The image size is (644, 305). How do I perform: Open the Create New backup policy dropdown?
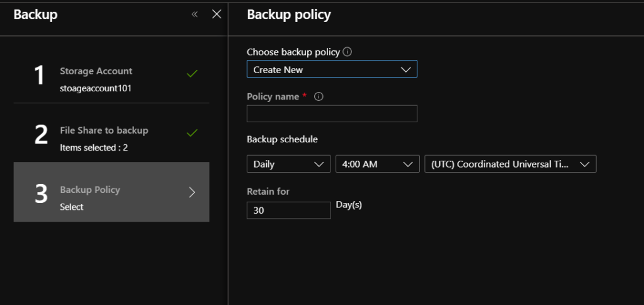[x=331, y=70]
